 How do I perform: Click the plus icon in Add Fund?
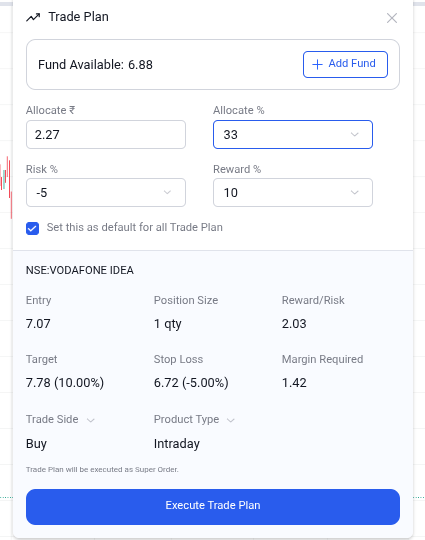tap(317, 64)
